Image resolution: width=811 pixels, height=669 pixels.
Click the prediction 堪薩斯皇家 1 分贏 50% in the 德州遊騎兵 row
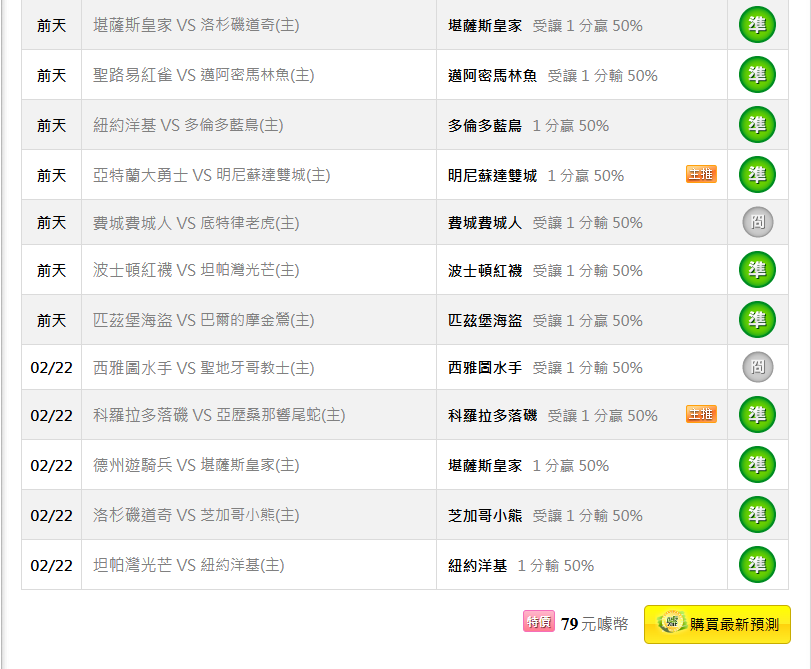click(x=529, y=465)
